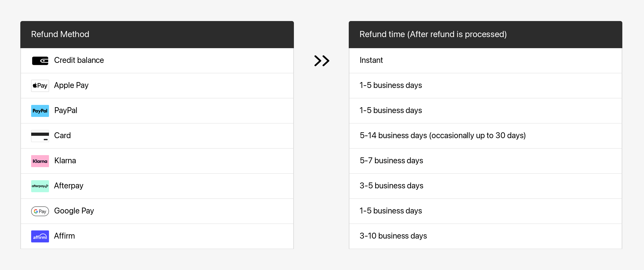This screenshot has height=270, width=644.
Task: Select the Refund Method column header
Action: tap(60, 34)
